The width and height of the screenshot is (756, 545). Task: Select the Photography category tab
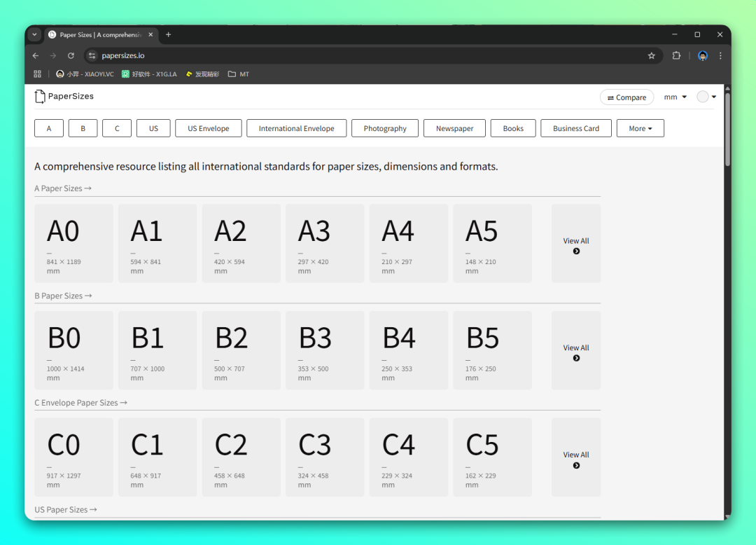pos(385,128)
